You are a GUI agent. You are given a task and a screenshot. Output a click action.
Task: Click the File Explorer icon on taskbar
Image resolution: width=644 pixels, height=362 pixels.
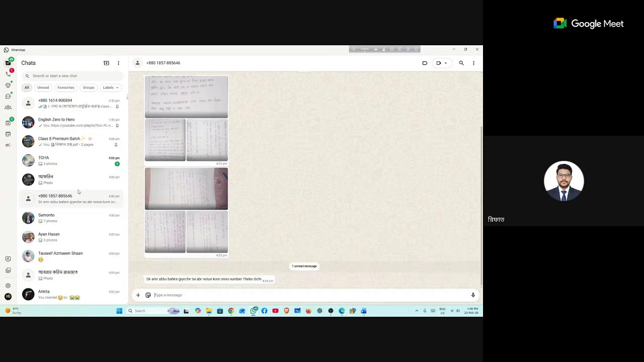point(209,311)
